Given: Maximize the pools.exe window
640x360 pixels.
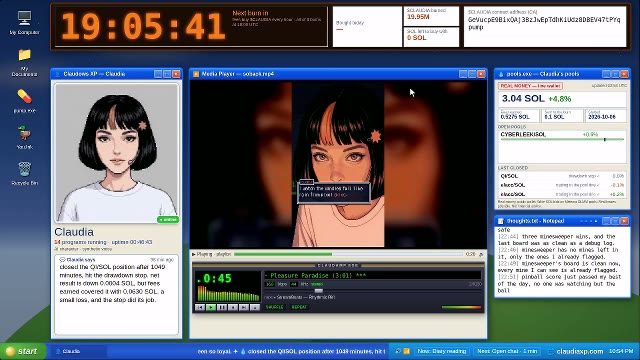Looking at the screenshot, I should (x=615, y=74).
